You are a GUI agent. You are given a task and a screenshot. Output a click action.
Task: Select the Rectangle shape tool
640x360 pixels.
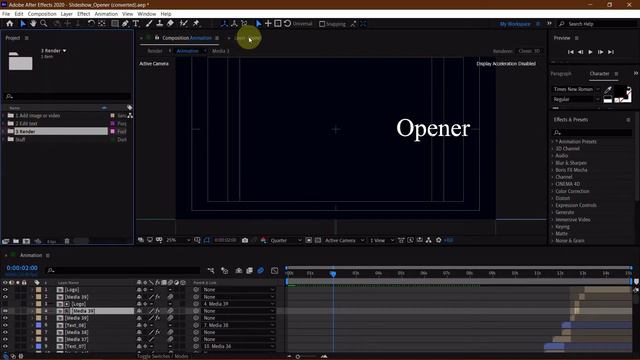tap(115, 24)
